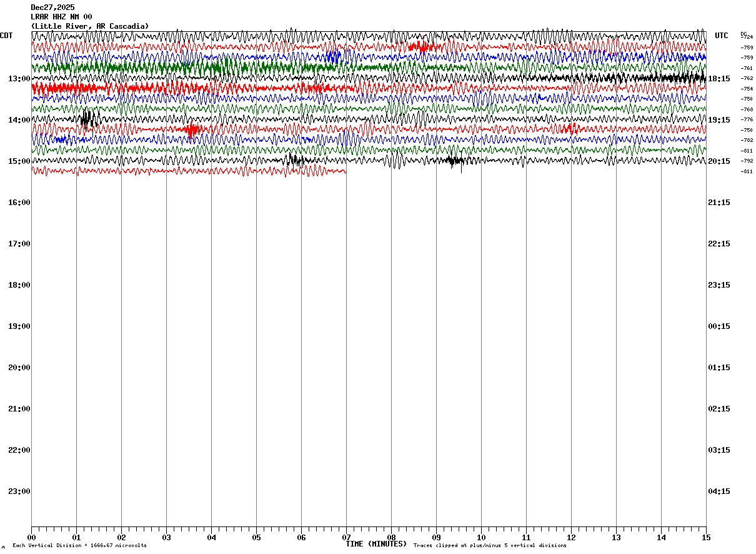The image size is (756, 554).
Task: Click the UTC timezone label
Action: (x=722, y=36)
